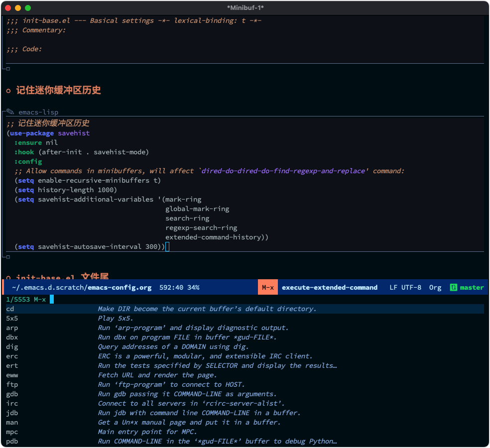The height and width of the screenshot is (448, 490).
Task: Click regexp-search-ring list entry
Action: (x=201, y=228)
